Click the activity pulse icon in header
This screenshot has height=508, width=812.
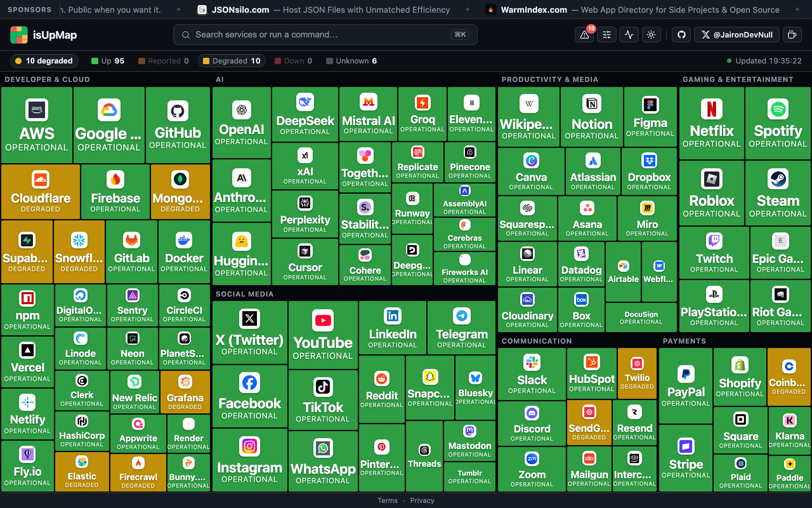point(629,35)
